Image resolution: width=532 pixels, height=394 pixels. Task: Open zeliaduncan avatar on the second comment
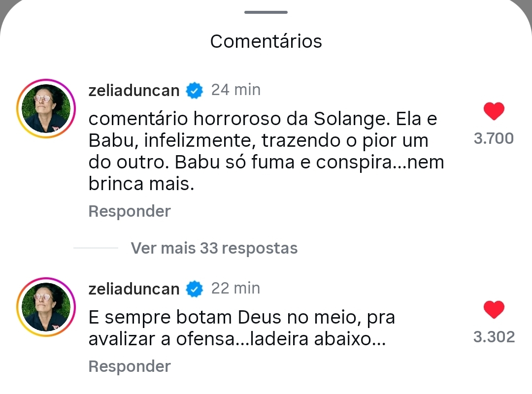(45, 306)
